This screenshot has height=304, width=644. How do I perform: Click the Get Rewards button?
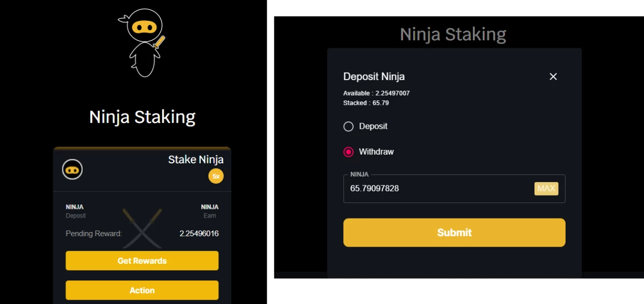(142, 260)
